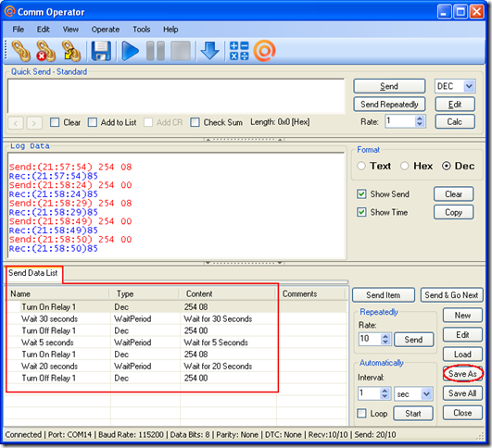This screenshot has height=448, width=492.
Task: Select the 'Wait 30 seconds' list row
Action: (x=177, y=318)
